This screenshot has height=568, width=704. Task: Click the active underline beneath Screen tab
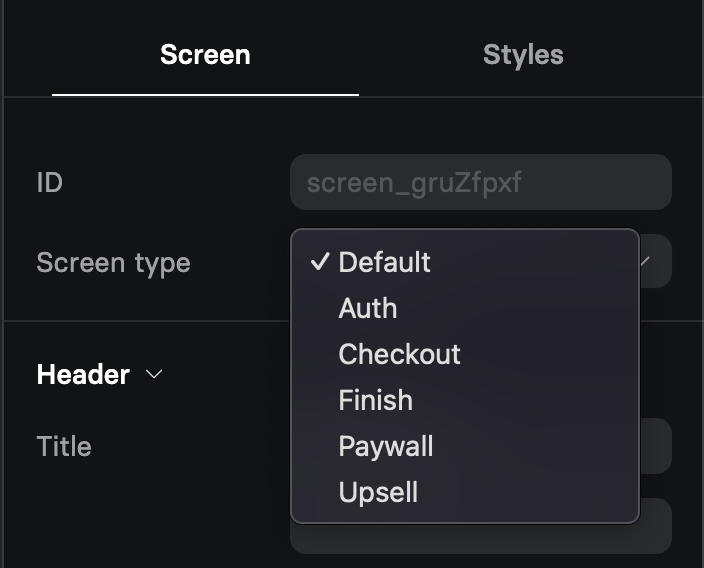pos(205,95)
